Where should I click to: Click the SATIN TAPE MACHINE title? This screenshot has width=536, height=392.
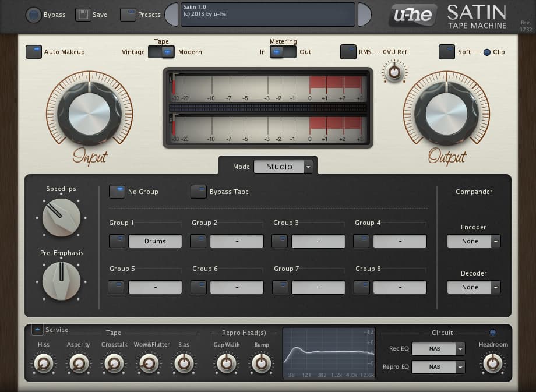[477, 16]
